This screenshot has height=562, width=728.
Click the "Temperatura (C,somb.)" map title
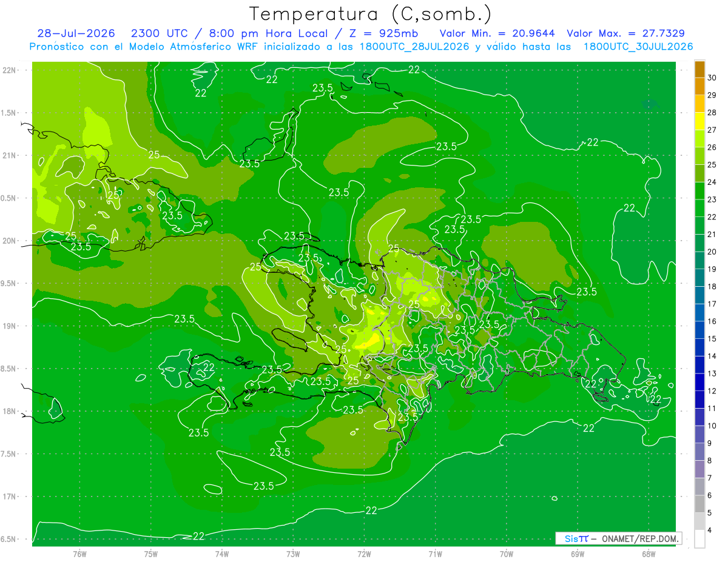pos(371,13)
